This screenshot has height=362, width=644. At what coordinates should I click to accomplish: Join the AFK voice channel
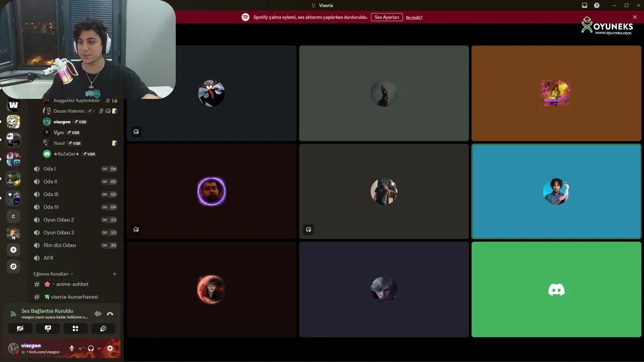click(x=75, y=258)
